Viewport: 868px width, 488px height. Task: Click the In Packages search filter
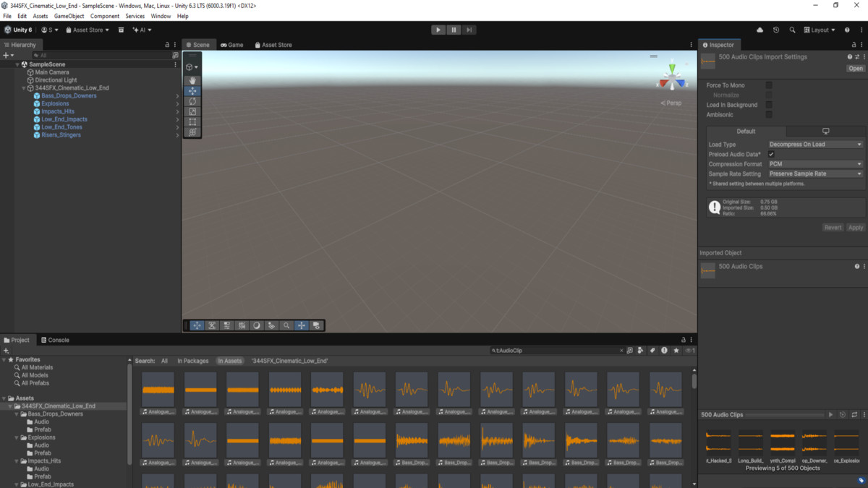click(x=193, y=361)
